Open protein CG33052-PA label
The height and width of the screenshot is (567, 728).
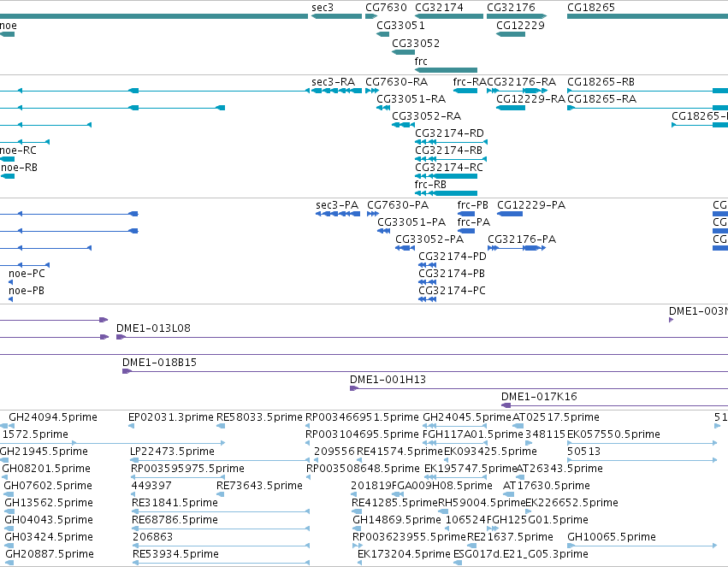click(x=429, y=239)
